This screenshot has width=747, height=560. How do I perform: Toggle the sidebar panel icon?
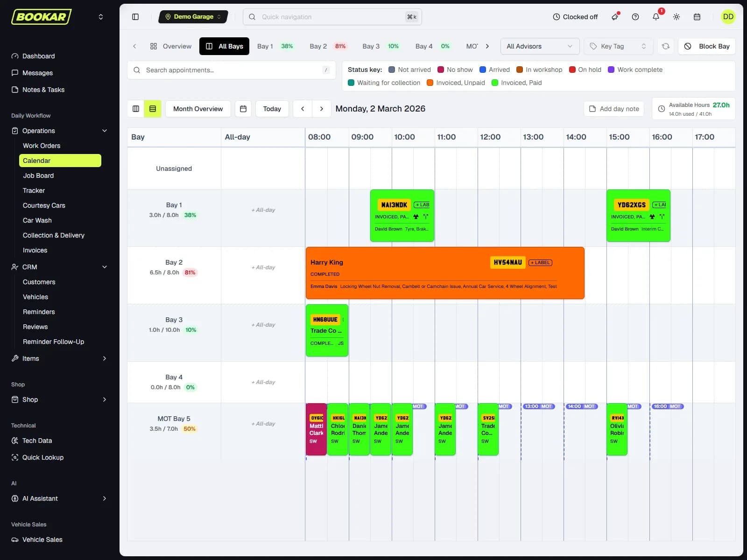(x=135, y=17)
